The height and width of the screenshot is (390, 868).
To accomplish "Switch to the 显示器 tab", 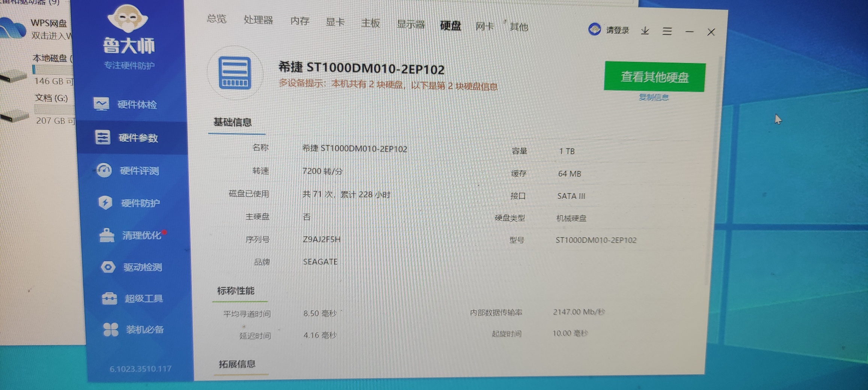I will pos(411,24).
